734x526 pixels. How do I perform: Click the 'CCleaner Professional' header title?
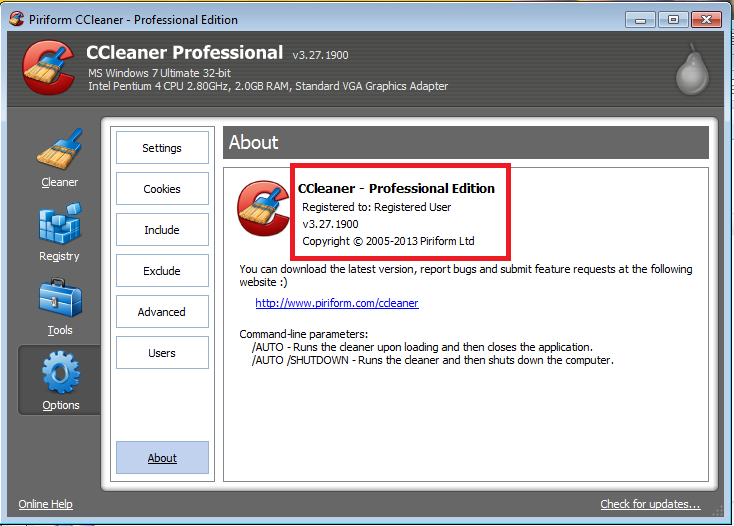click(184, 52)
